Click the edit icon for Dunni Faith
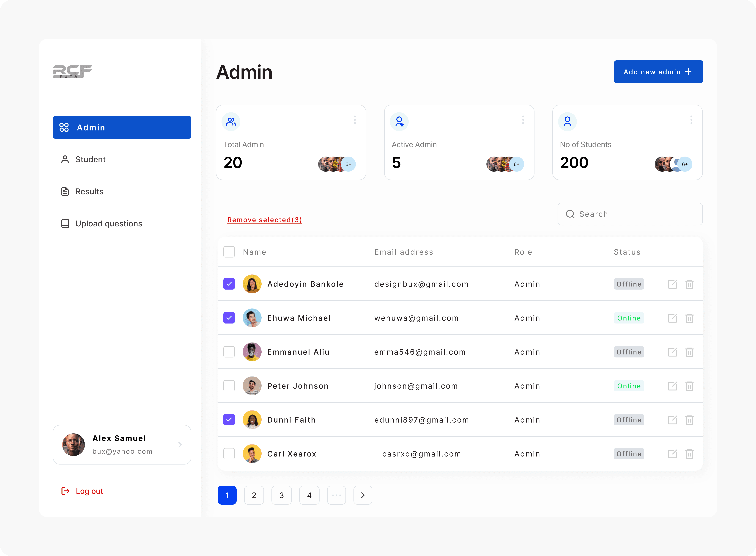 (672, 420)
